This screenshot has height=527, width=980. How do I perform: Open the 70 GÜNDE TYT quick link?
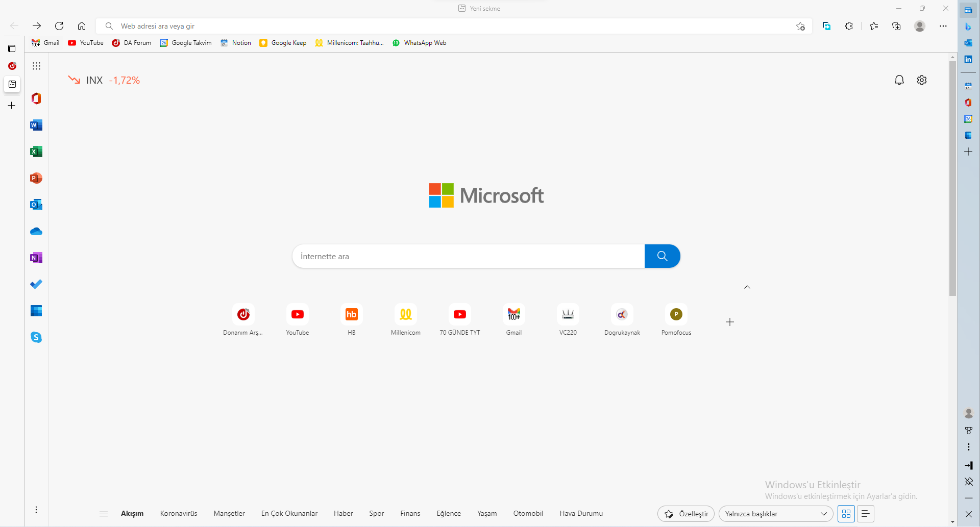point(460,320)
